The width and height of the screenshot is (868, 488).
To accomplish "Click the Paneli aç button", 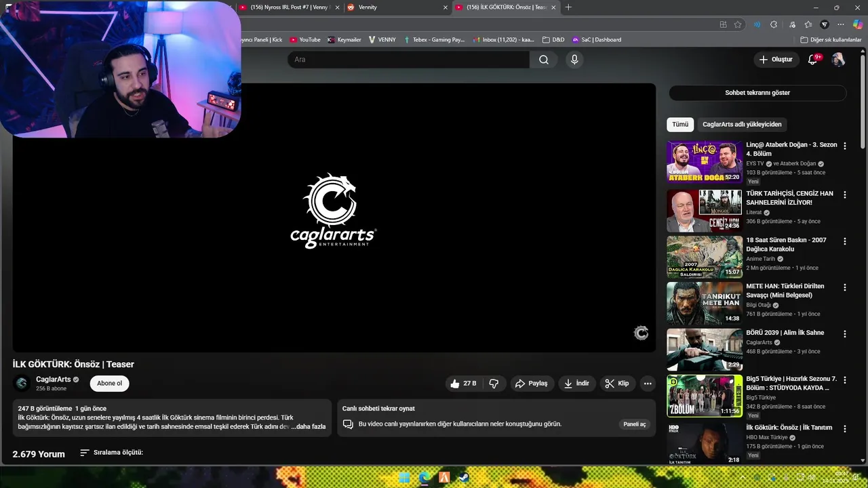I will pyautogui.click(x=635, y=424).
